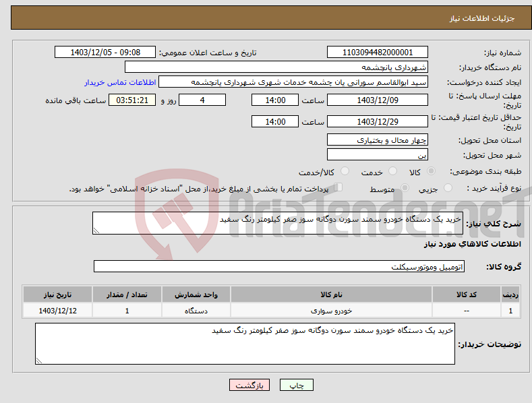Click the delivery province field چهار محال و بختیاری
Image resolution: width=532 pixels, height=403 pixels.
point(378,139)
